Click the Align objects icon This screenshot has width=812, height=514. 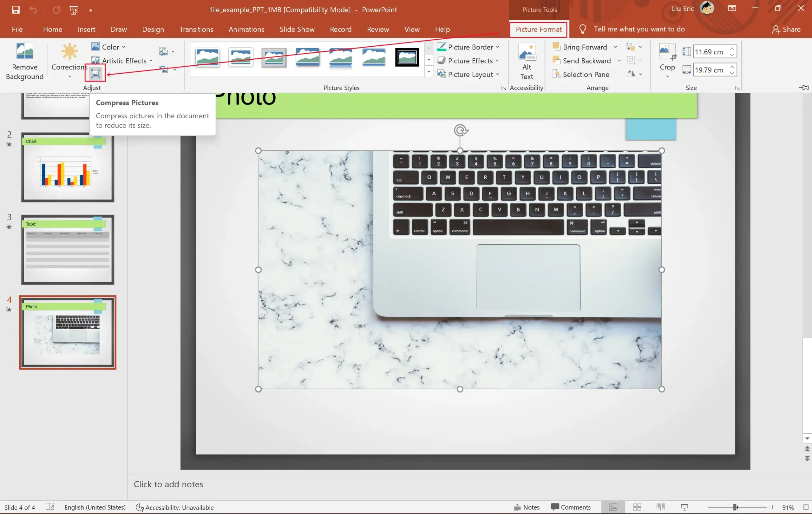pyautogui.click(x=631, y=47)
